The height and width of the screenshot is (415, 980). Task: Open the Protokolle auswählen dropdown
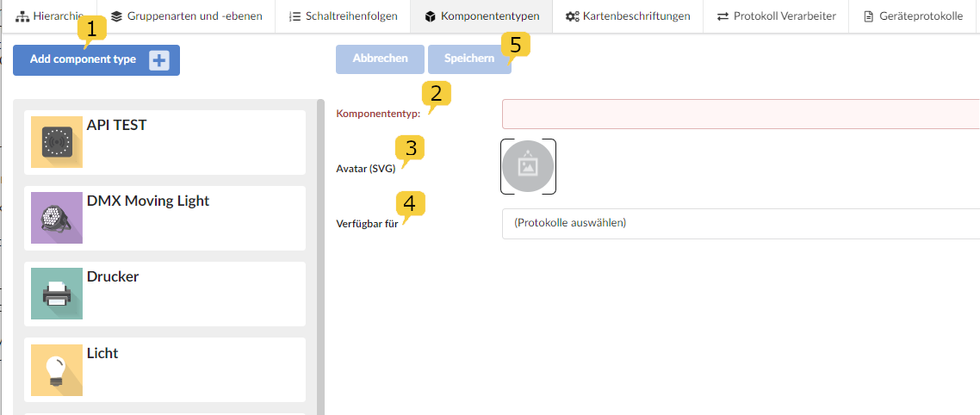point(741,223)
